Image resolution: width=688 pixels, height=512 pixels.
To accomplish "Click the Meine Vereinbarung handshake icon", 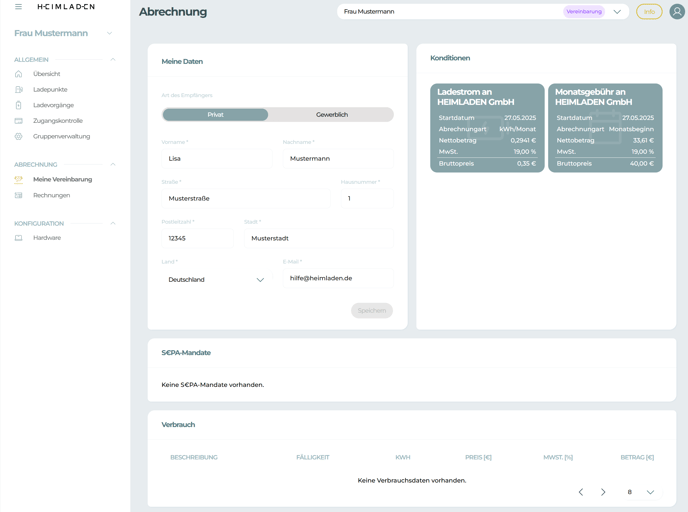I will tap(18, 179).
